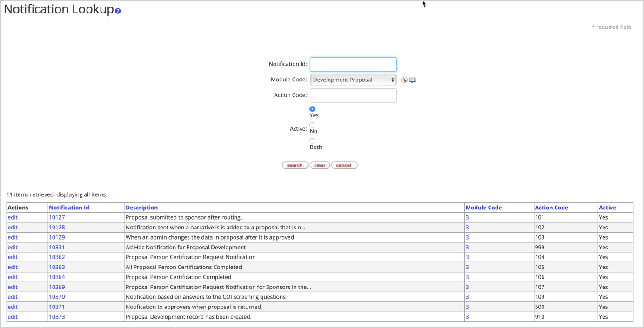Edit the COI screening questions notification
Viewport: 644px width, 328px height.
[12, 296]
